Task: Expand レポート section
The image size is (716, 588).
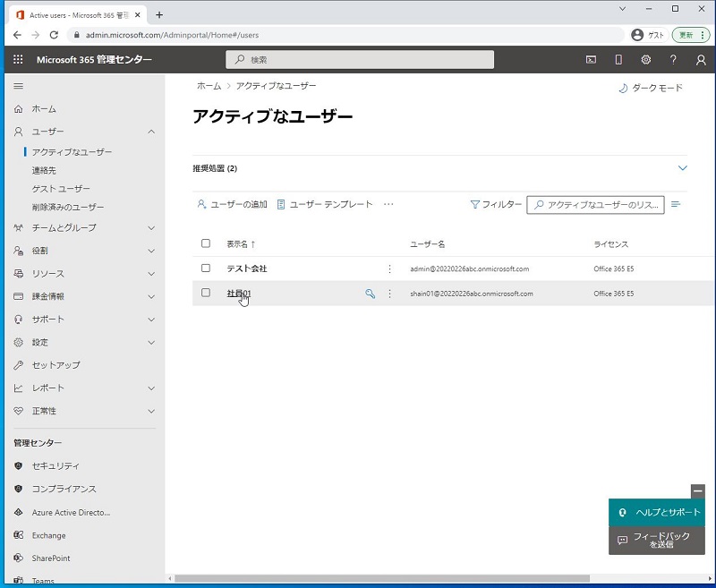Action: point(151,388)
